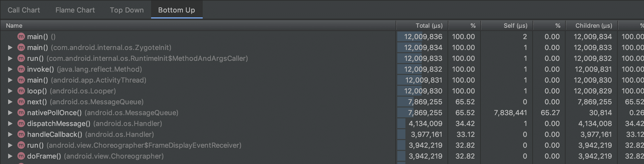This screenshot has height=164, width=644.
Task: Click the method icon beside doFrame()
Action: pyautogui.click(x=21, y=156)
